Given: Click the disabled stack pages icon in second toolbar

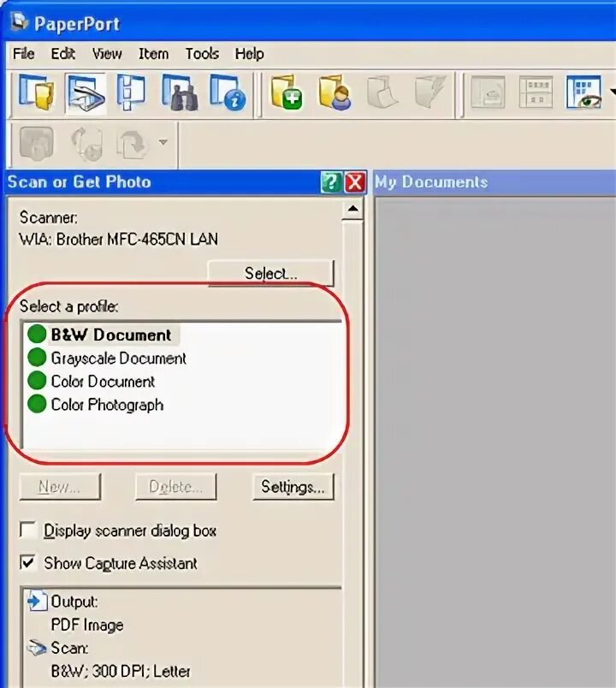Looking at the screenshot, I should coord(37,144).
